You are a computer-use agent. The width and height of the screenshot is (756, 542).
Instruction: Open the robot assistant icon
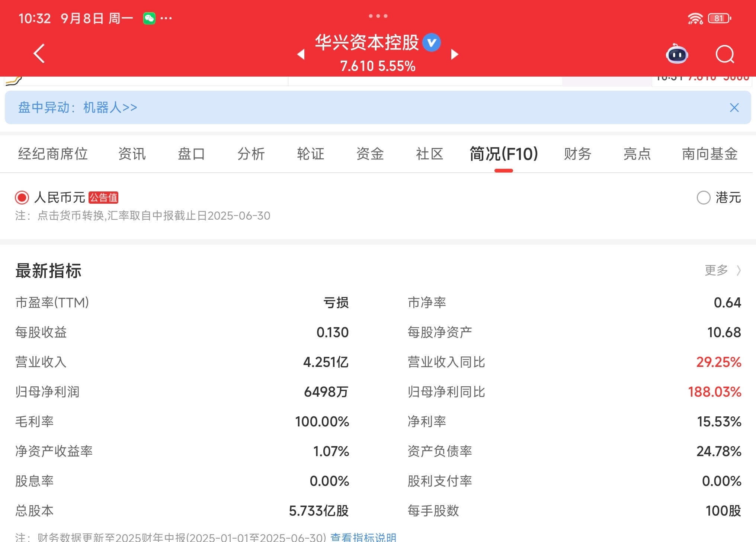677,54
